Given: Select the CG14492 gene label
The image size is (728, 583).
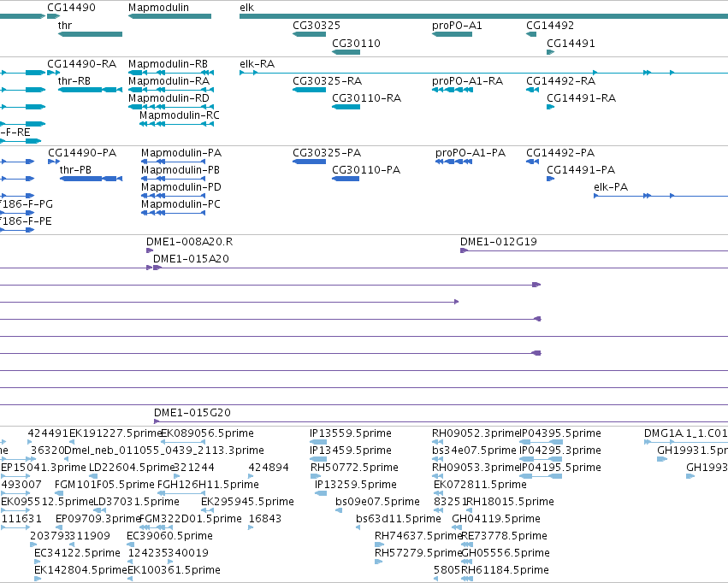Looking at the screenshot, I should 550,25.
